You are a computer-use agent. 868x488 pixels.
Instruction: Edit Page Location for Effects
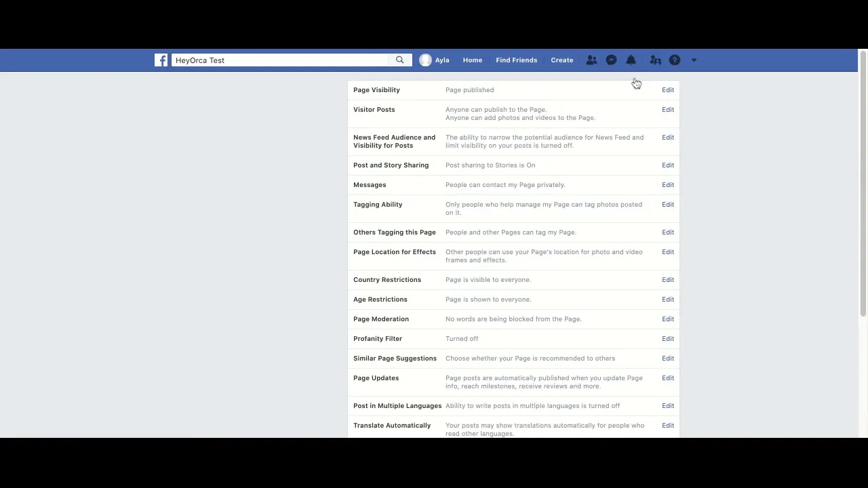668,252
